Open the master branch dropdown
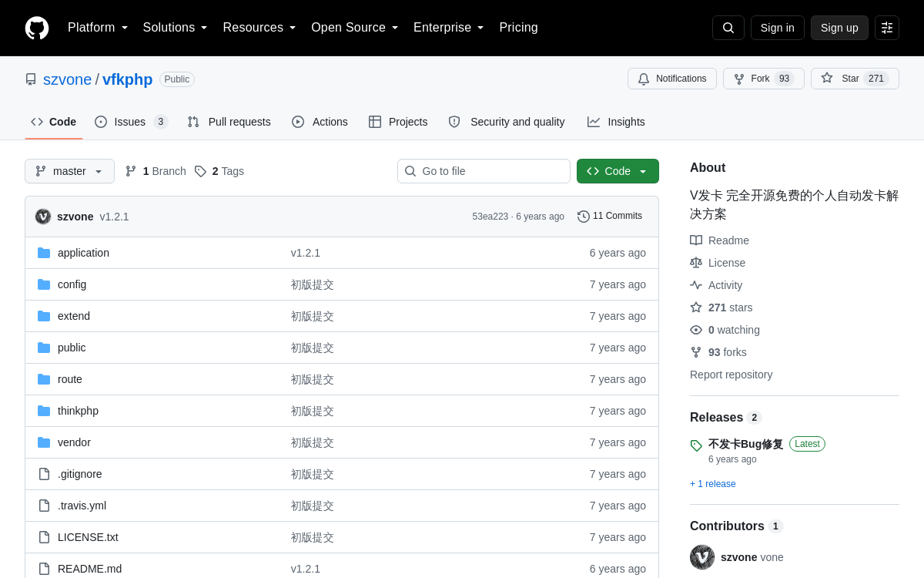This screenshot has height=578, width=924. (x=69, y=171)
